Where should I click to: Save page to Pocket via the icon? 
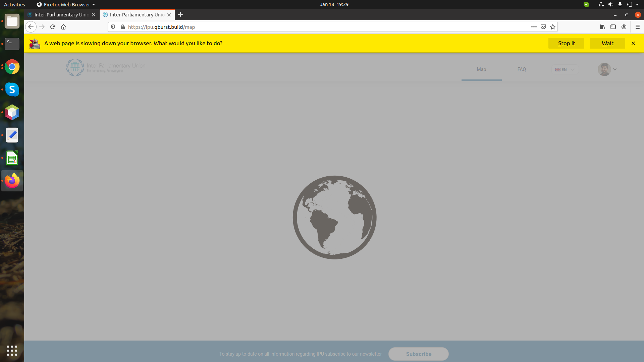[543, 27]
